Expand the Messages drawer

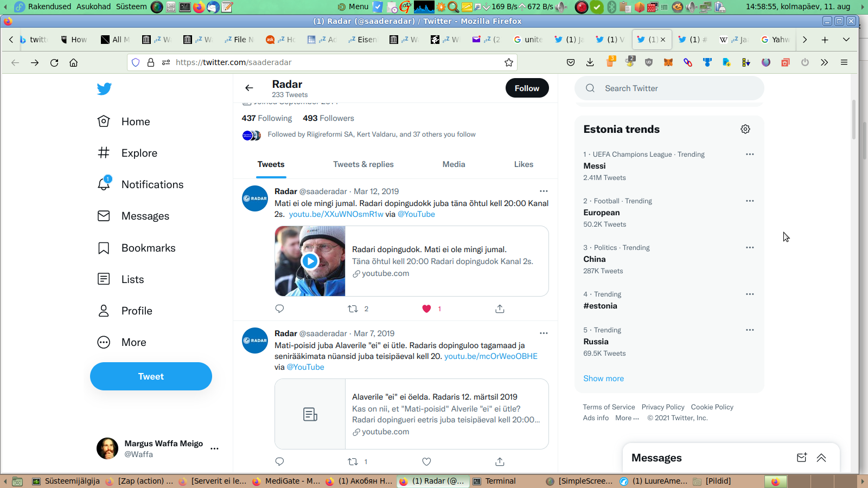pos(821,458)
